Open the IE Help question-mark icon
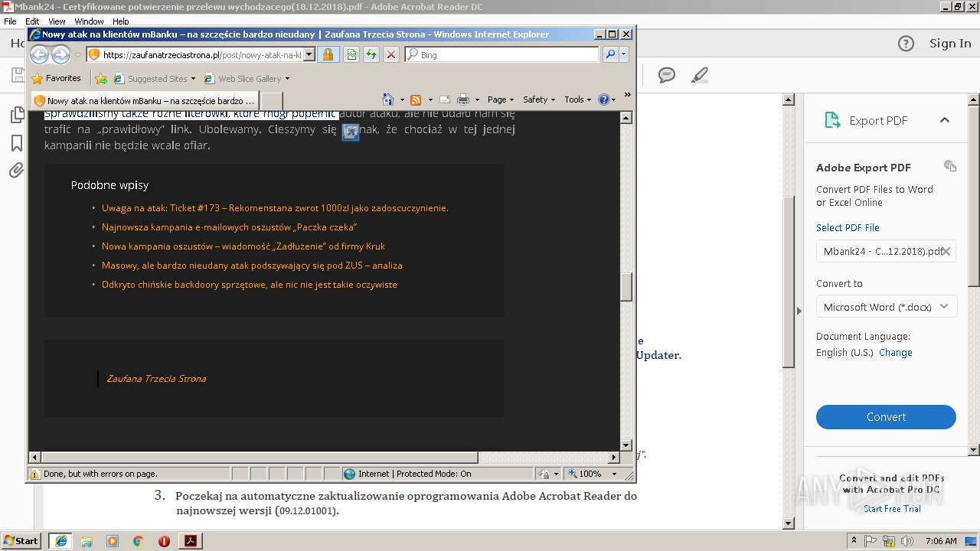 point(603,99)
